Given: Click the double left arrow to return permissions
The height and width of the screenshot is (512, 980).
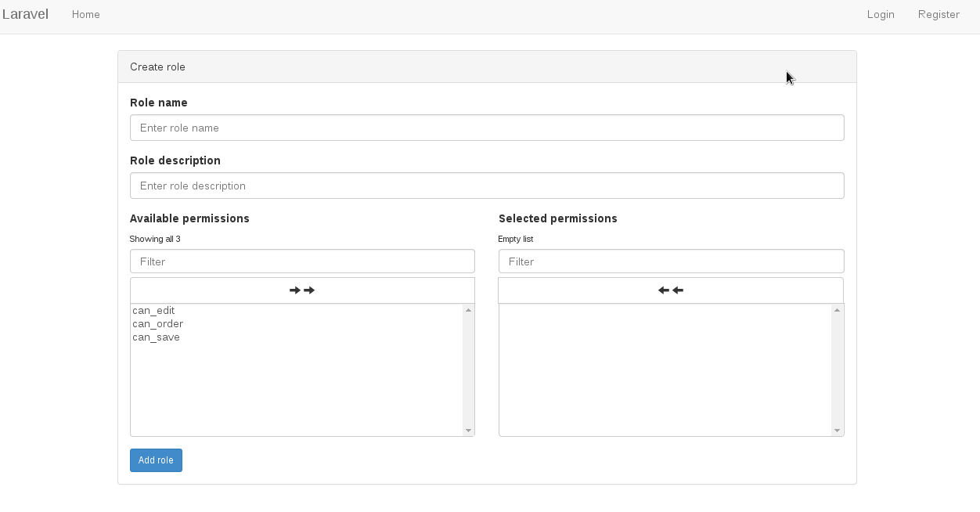Looking at the screenshot, I should pos(663,290).
